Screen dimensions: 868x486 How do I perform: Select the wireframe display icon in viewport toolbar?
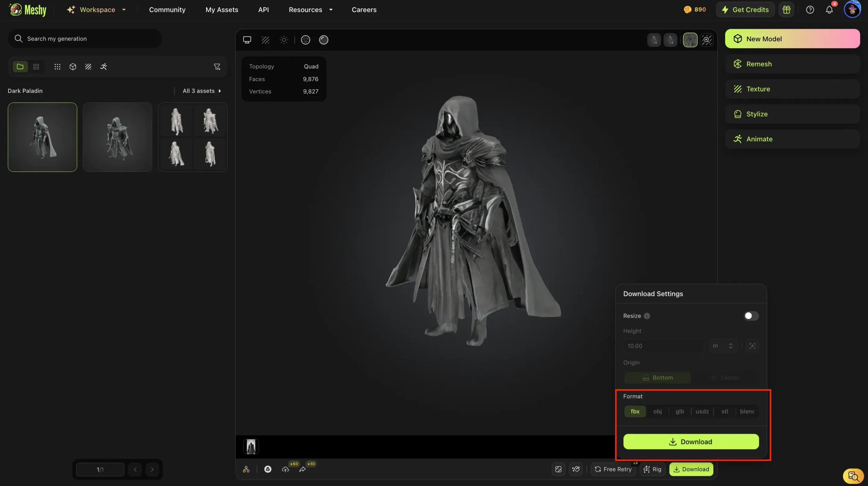265,40
